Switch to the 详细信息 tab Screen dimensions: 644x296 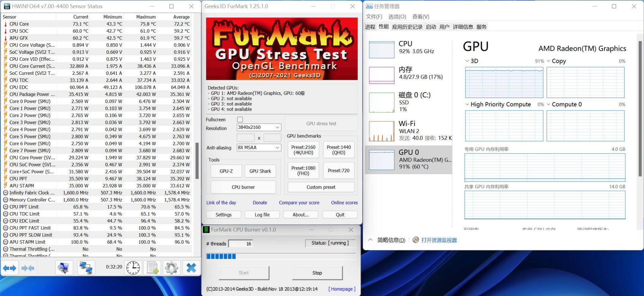(x=463, y=27)
